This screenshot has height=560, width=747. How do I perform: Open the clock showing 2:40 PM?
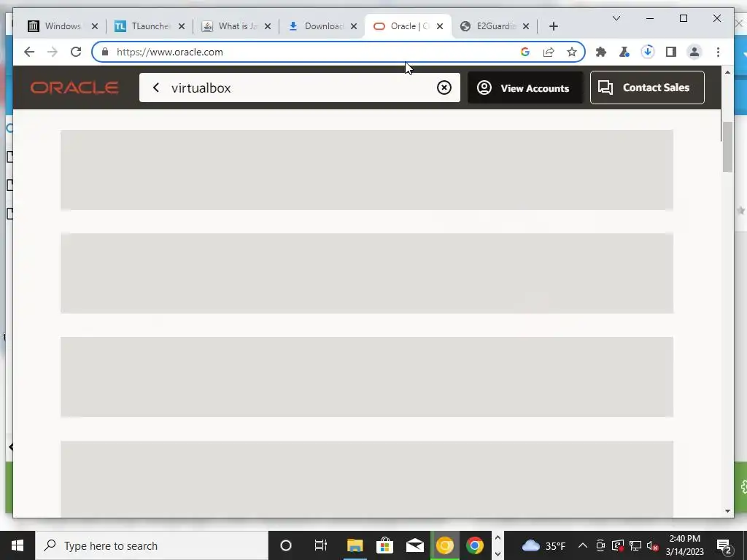tap(684, 545)
